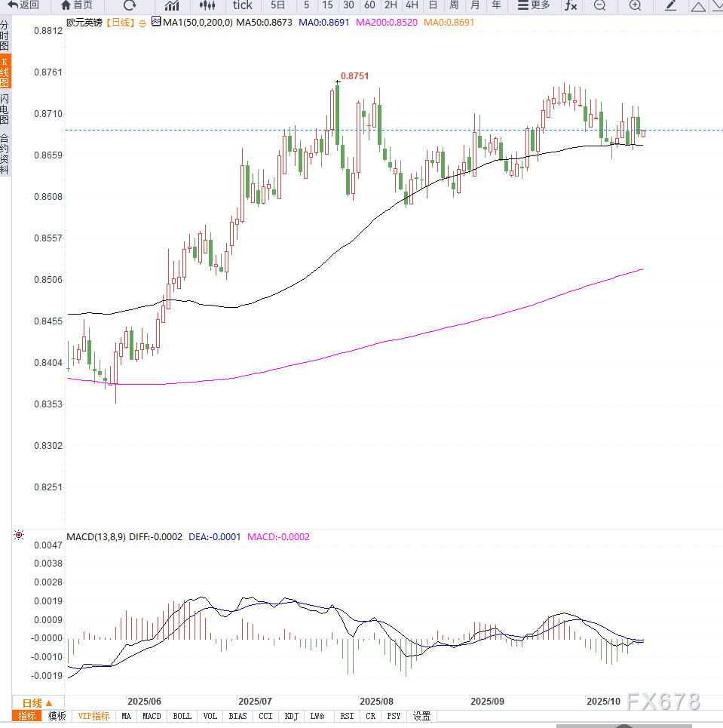Screen dimensions: 723x728
Task: Click the 0.8710 price axis label
Action: [x=48, y=114]
